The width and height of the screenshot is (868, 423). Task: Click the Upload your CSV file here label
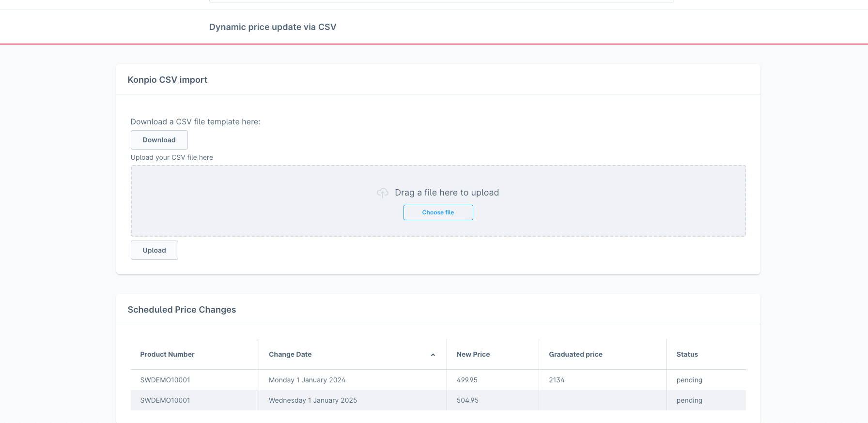172,157
